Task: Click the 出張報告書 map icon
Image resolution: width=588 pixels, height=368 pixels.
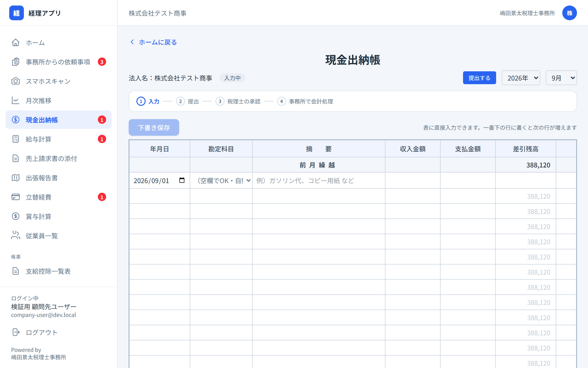Action: [x=16, y=178]
